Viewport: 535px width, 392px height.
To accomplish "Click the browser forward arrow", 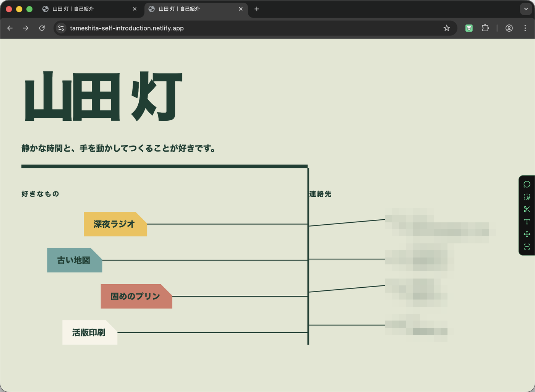I will tap(26, 28).
